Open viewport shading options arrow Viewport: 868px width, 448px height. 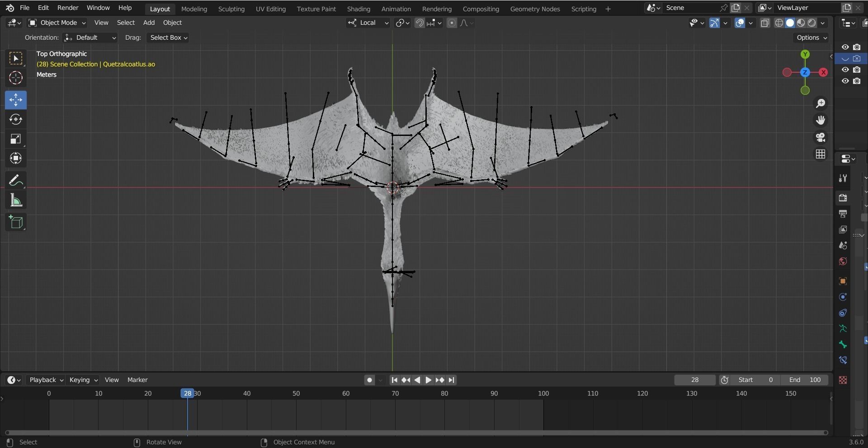coord(823,23)
